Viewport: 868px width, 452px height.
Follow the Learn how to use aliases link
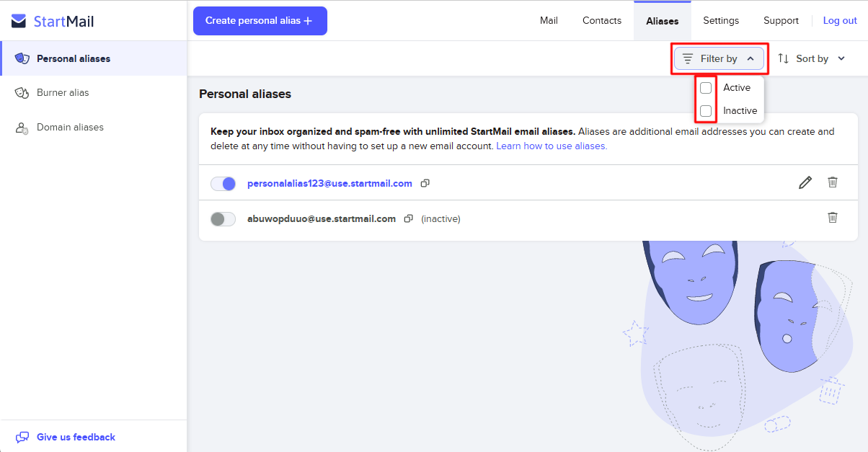(552, 146)
